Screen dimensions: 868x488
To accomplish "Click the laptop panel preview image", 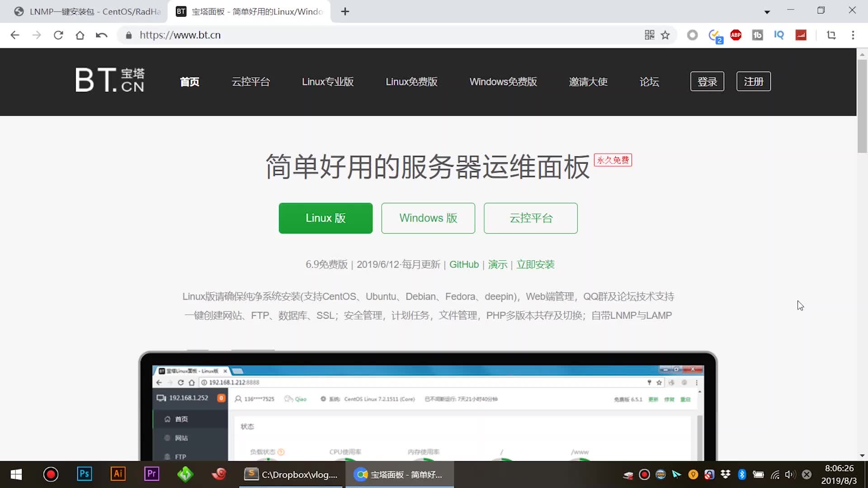I will point(428,406).
